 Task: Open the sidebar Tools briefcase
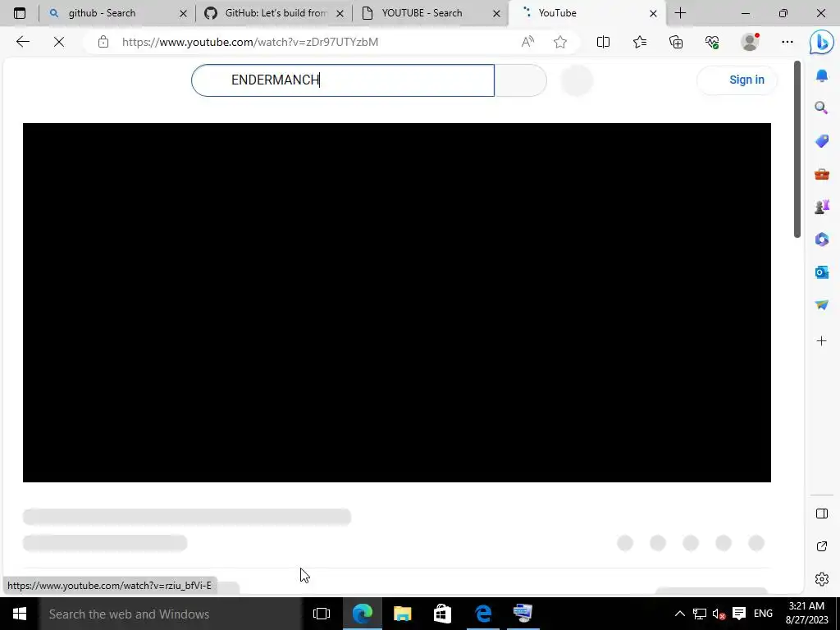pos(822,174)
